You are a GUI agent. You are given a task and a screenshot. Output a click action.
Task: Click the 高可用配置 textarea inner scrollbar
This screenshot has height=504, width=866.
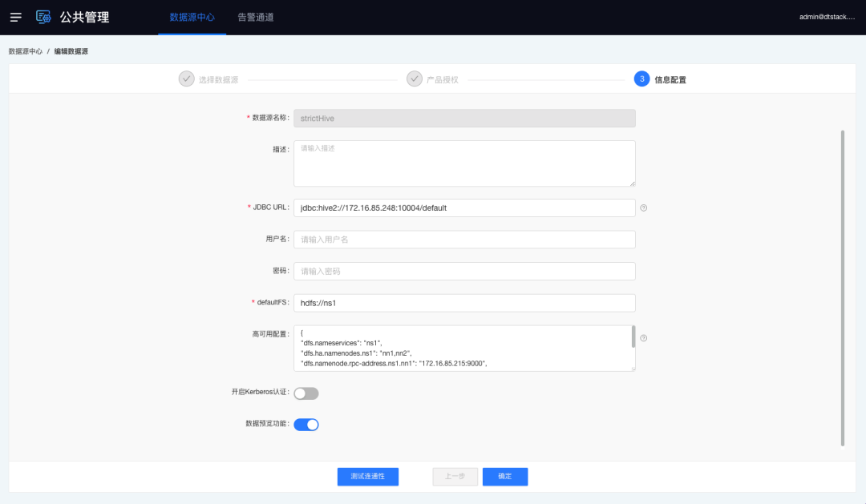[633, 337]
